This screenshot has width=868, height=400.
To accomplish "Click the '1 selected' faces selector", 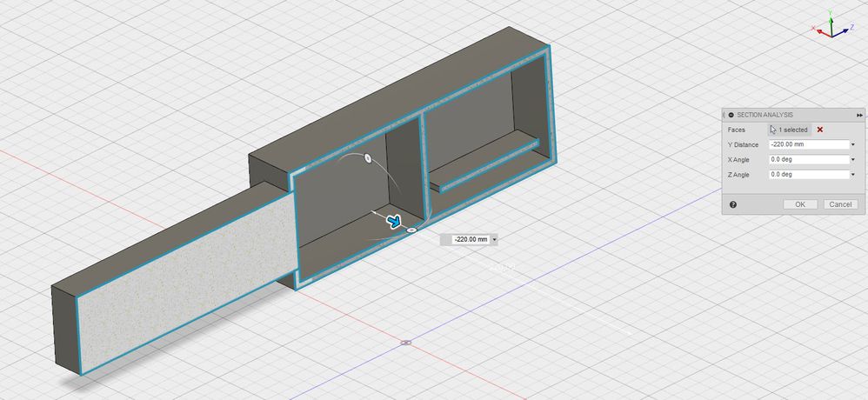I will (x=790, y=130).
